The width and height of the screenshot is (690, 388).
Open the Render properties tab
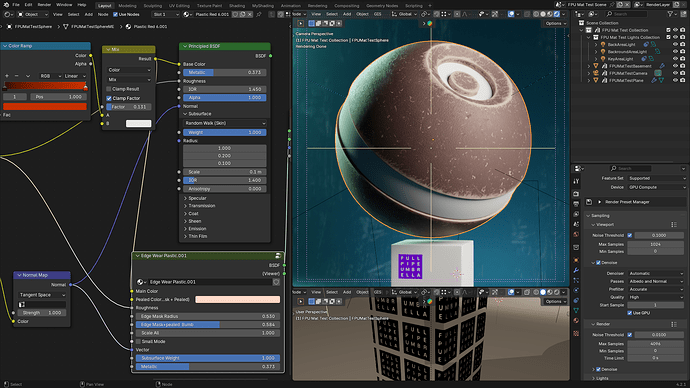click(576, 194)
